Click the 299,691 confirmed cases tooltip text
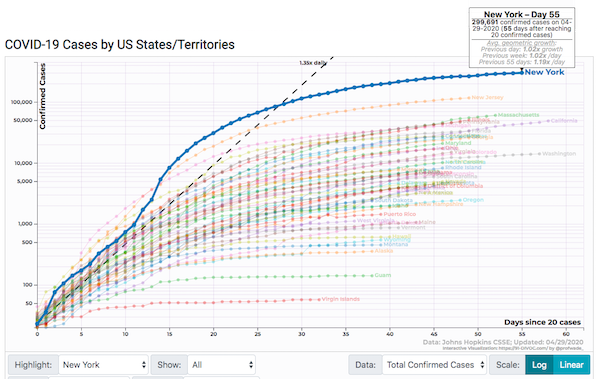 tap(522, 28)
